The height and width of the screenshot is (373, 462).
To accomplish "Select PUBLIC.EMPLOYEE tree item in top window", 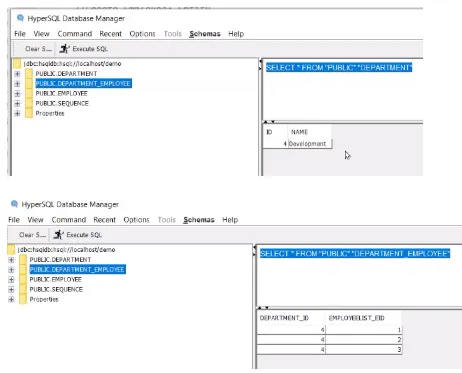I will [x=61, y=94].
